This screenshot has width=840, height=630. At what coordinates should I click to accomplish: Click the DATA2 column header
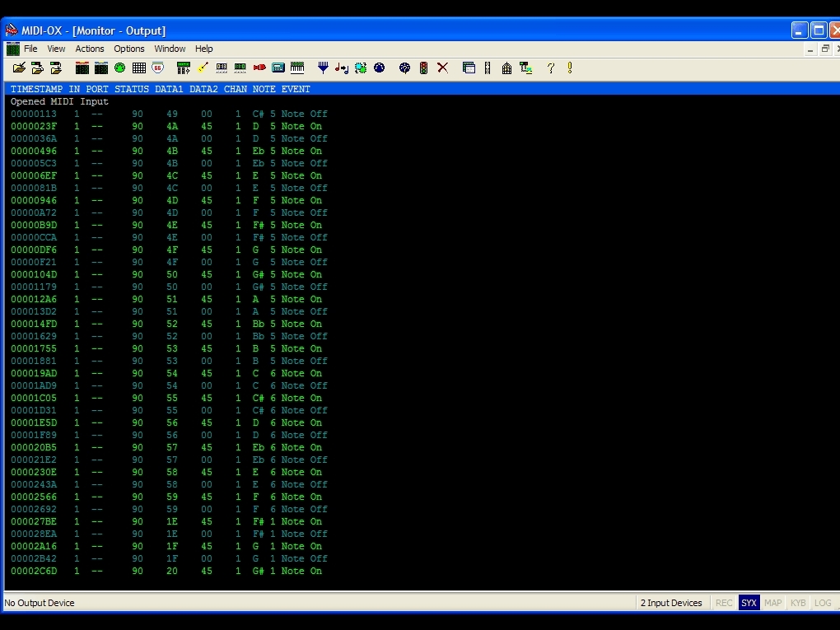[x=203, y=89]
